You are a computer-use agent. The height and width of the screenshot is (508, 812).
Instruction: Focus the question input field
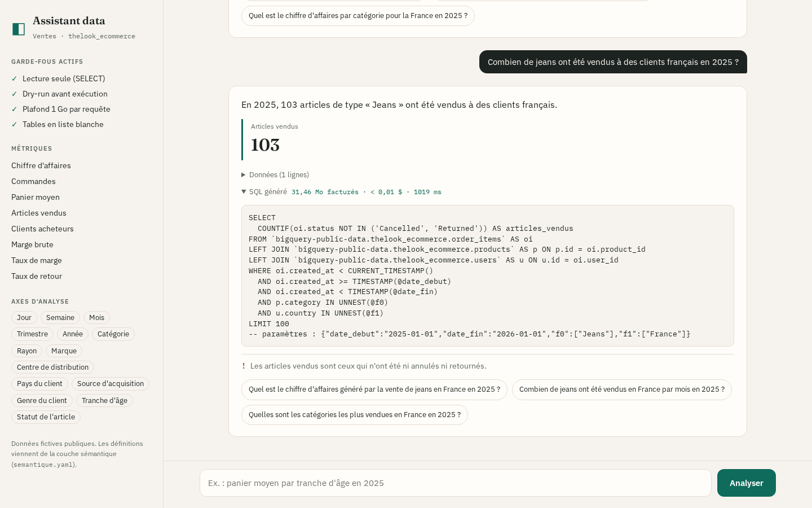click(x=456, y=483)
